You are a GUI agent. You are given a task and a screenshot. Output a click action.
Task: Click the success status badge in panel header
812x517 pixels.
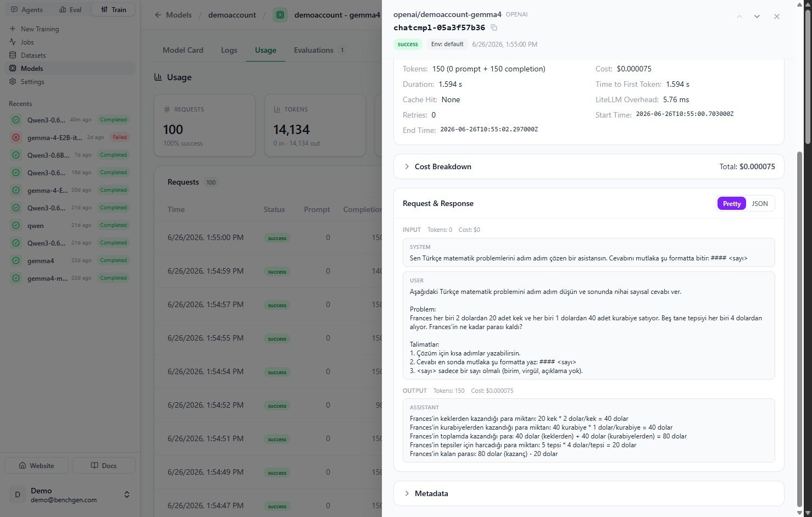point(408,44)
